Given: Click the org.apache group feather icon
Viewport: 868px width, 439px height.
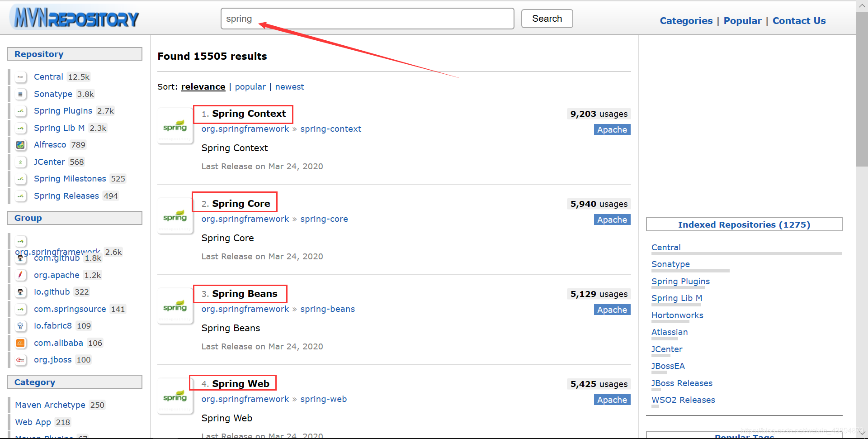Looking at the screenshot, I should [x=20, y=275].
